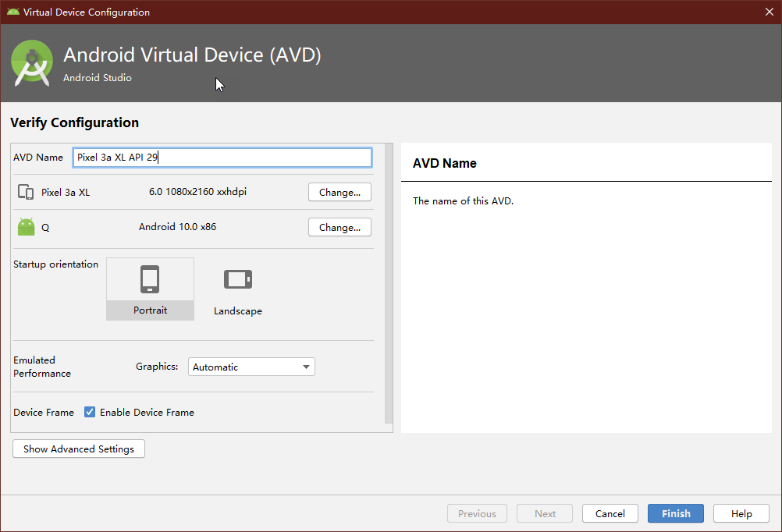Open the Graphics dropdown set to Automatic
Viewport: 782px width, 532px height.
pyautogui.click(x=251, y=367)
